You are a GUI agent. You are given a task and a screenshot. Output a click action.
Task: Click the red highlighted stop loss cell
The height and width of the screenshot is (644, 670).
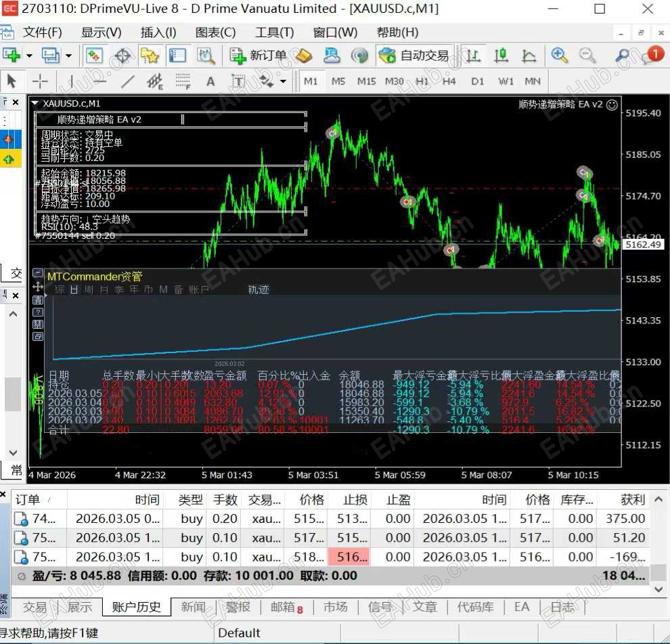click(349, 557)
